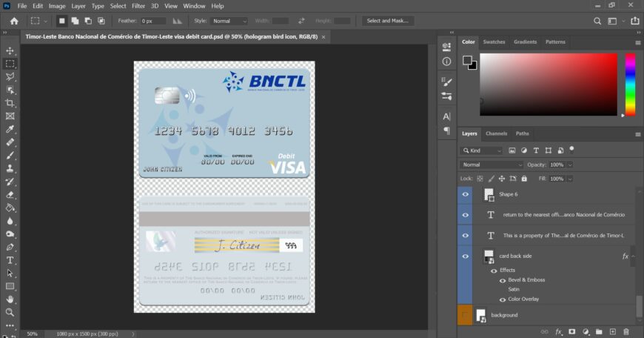Create a new layer with plus icon
The image size is (644, 338).
612,331
